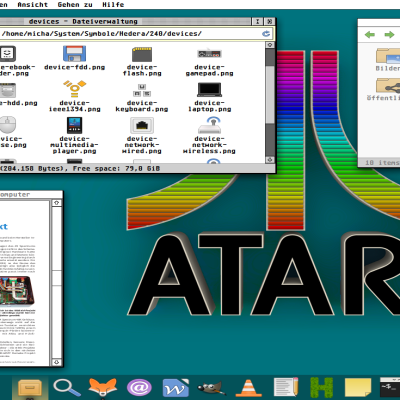
Task: Launch the green H application in dock
Action: 321,388
